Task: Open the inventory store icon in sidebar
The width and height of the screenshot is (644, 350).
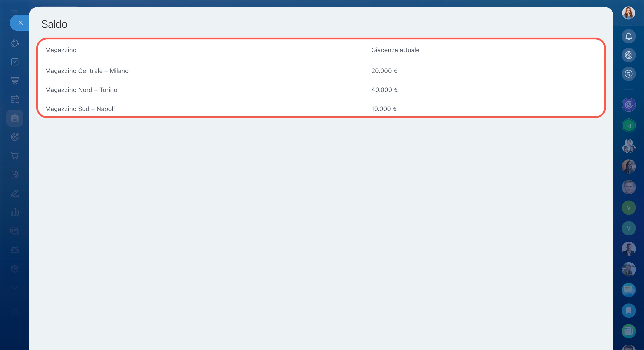Action: [15, 118]
